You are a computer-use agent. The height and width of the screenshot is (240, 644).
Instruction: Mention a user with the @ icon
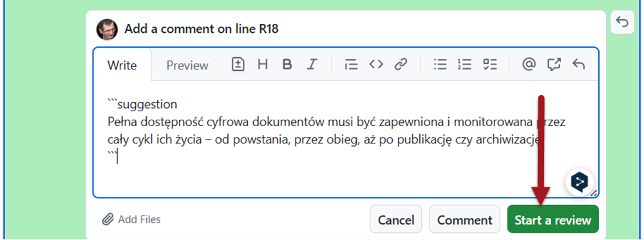[529, 64]
